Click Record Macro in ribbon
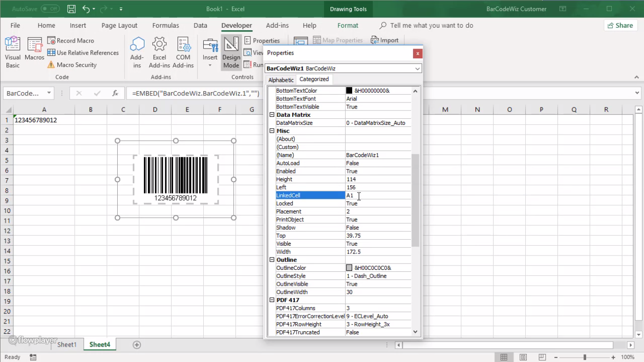This screenshot has width=644, height=362. pyautogui.click(x=70, y=41)
